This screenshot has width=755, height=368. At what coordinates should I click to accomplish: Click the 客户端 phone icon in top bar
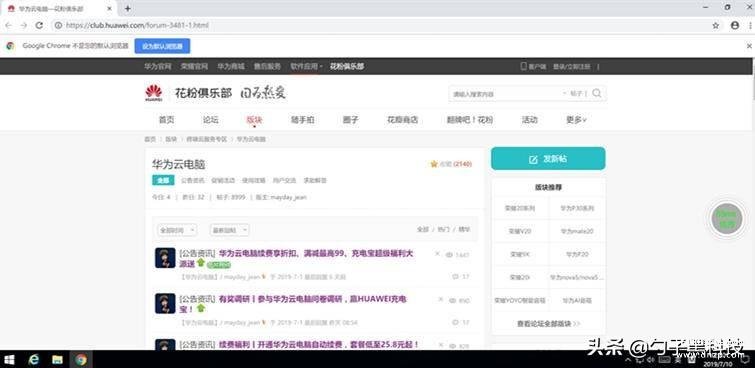tap(523, 66)
